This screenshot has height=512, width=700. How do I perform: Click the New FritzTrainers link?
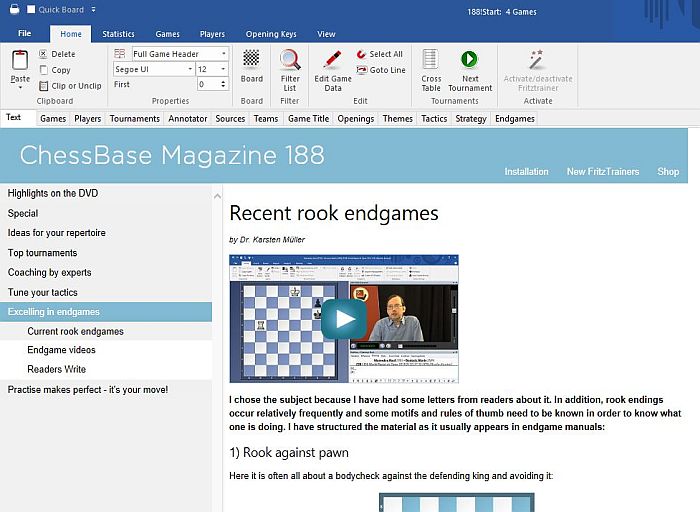(x=602, y=172)
